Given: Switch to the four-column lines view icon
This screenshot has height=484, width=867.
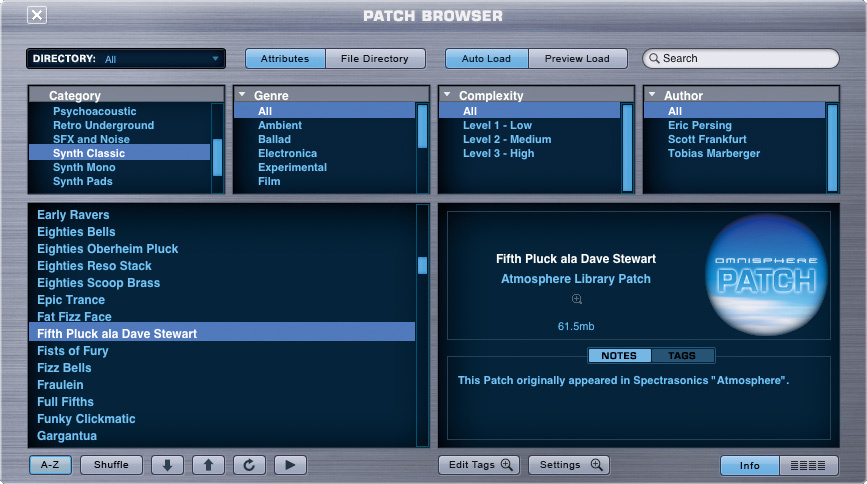Looking at the screenshot, I should point(808,466).
